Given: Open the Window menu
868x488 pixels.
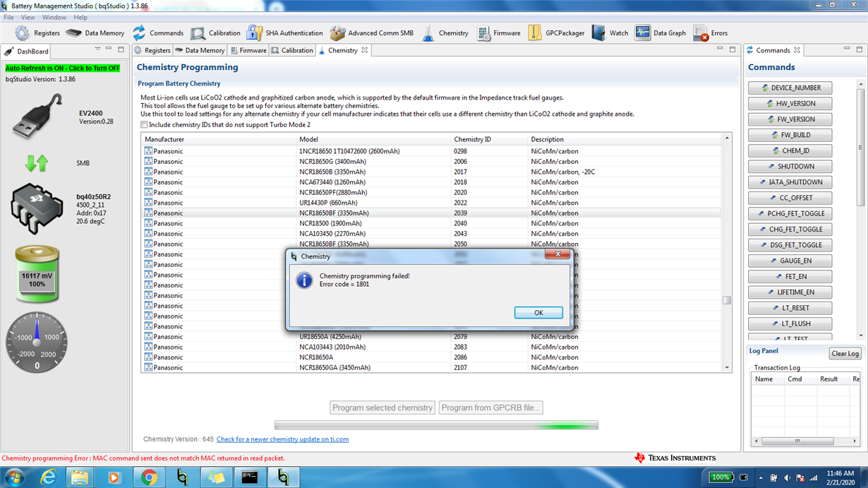Looking at the screenshot, I should pyautogui.click(x=54, y=17).
